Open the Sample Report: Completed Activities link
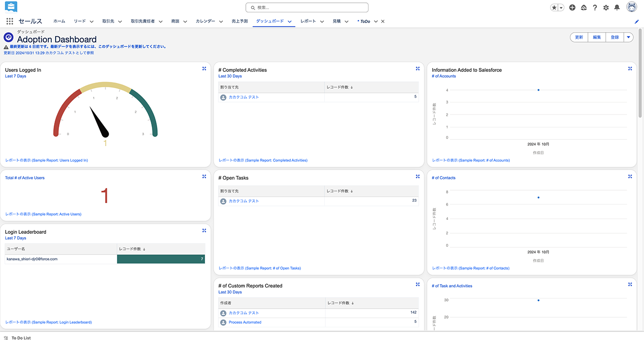644x344 pixels. click(x=263, y=161)
